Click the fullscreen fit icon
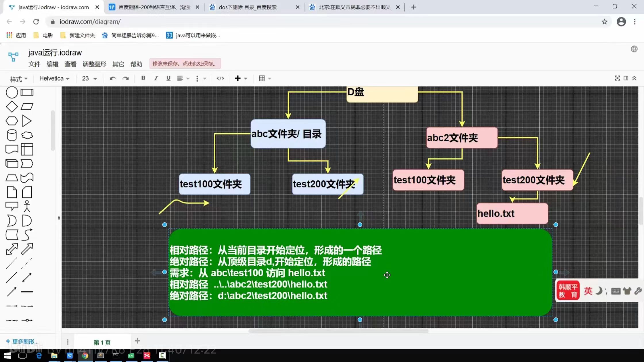 (x=617, y=78)
